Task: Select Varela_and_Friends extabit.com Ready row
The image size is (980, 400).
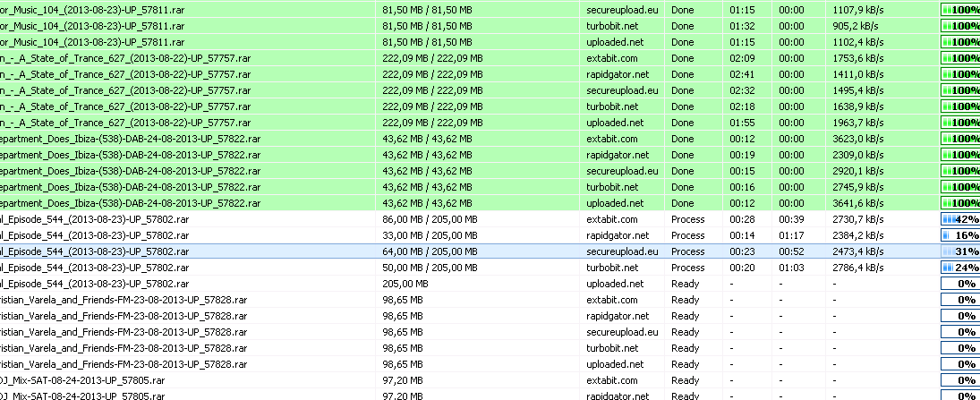Action: 490,300
